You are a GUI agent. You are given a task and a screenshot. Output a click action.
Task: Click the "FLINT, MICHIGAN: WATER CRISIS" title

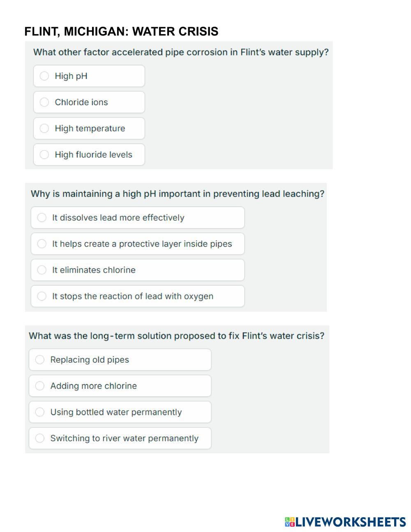click(121, 32)
